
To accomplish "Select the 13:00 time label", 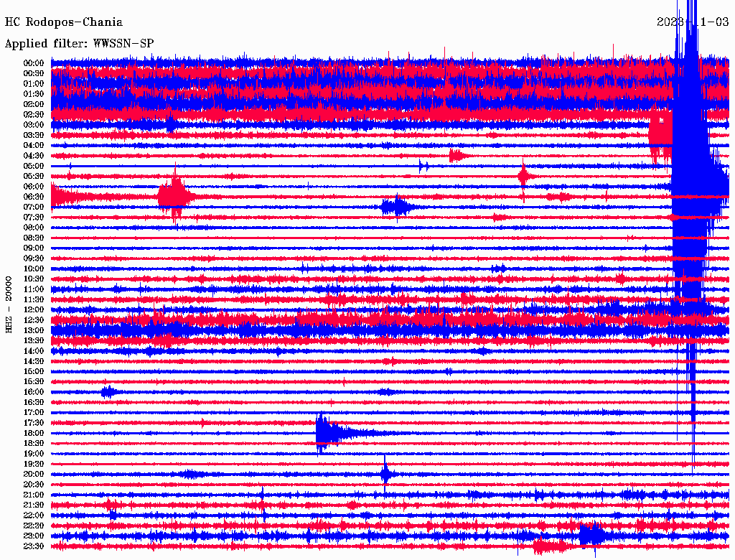I will tap(33, 331).
